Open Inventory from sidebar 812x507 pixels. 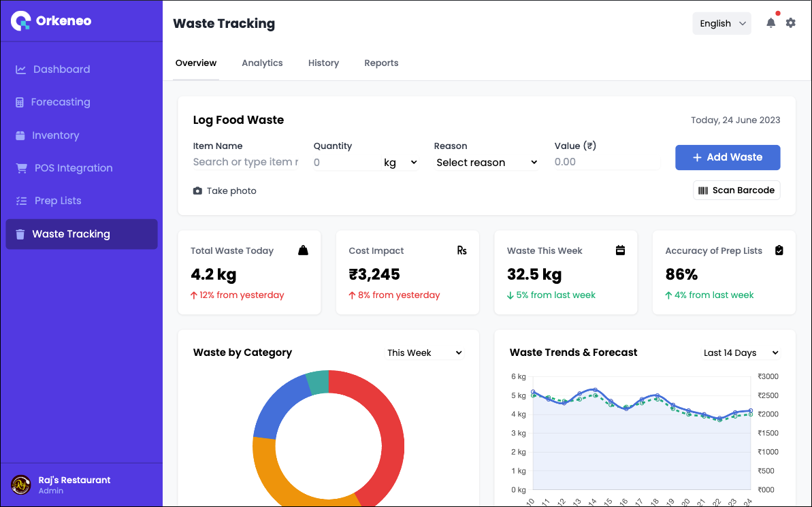pos(81,135)
